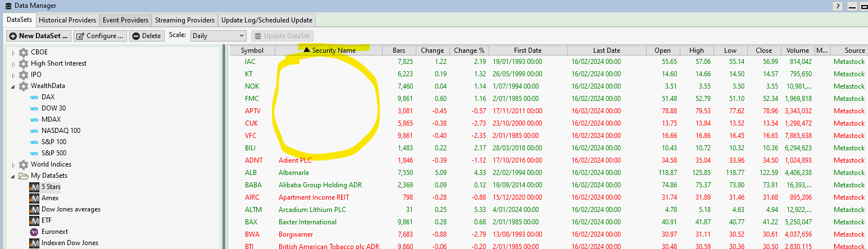Select the S&P 500 dataset

coord(54,153)
